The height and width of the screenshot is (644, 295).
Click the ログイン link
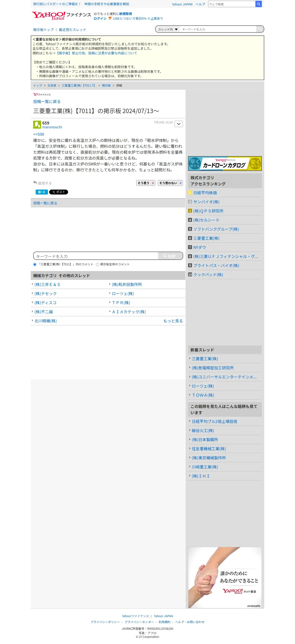(x=100, y=18)
